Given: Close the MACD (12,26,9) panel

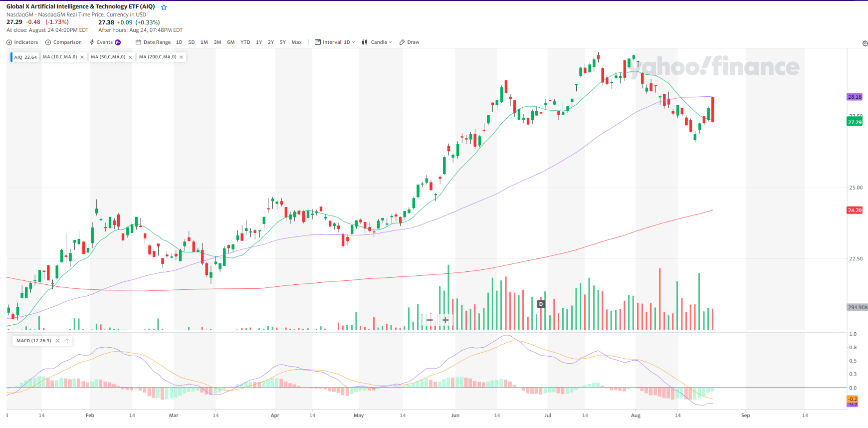Looking at the screenshot, I should pos(58,341).
